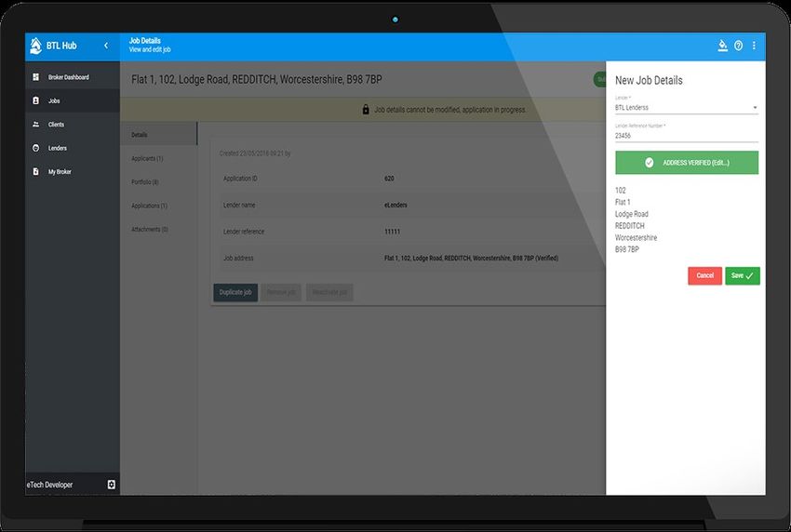Click REDDITCH in the new job address
Image resolution: width=791 pixels, height=532 pixels.
630,226
